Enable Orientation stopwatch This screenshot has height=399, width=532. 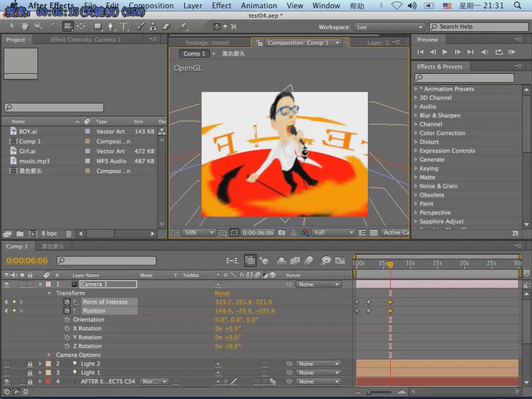(66, 319)
